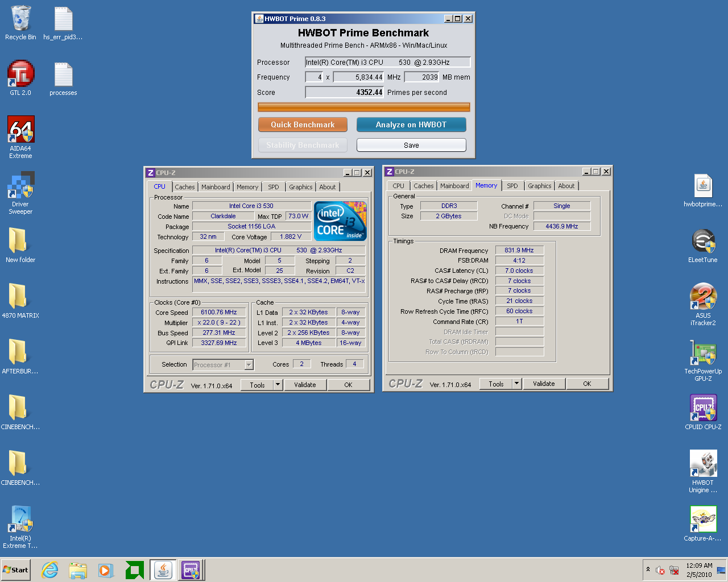Launch AIDA64 Extreme shortcut
The image size is (728, 582).
[20, 137]
